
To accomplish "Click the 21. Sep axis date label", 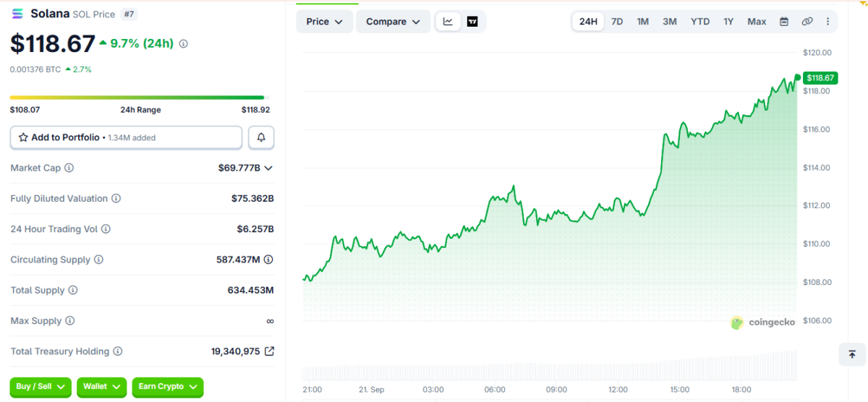I will click(372, 389).
